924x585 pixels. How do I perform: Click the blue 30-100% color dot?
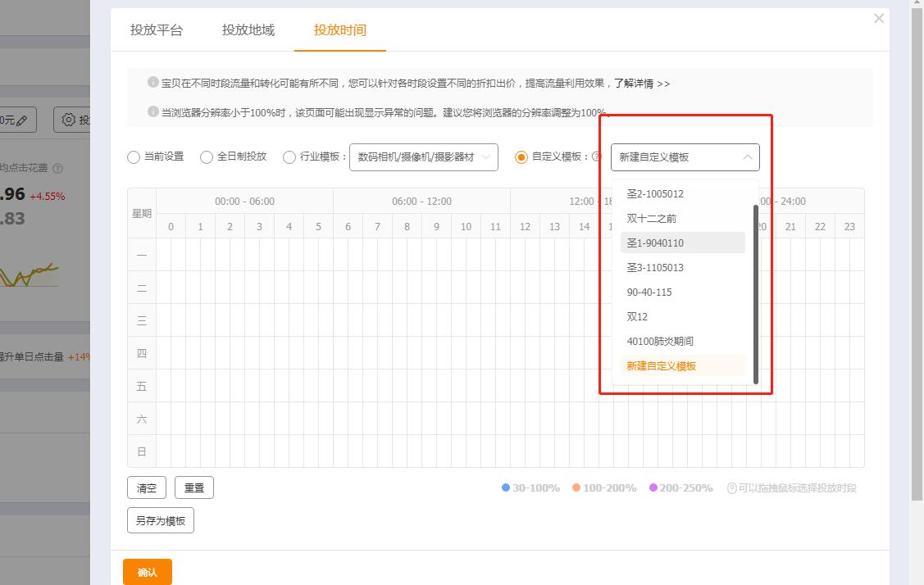pos(506,487)
